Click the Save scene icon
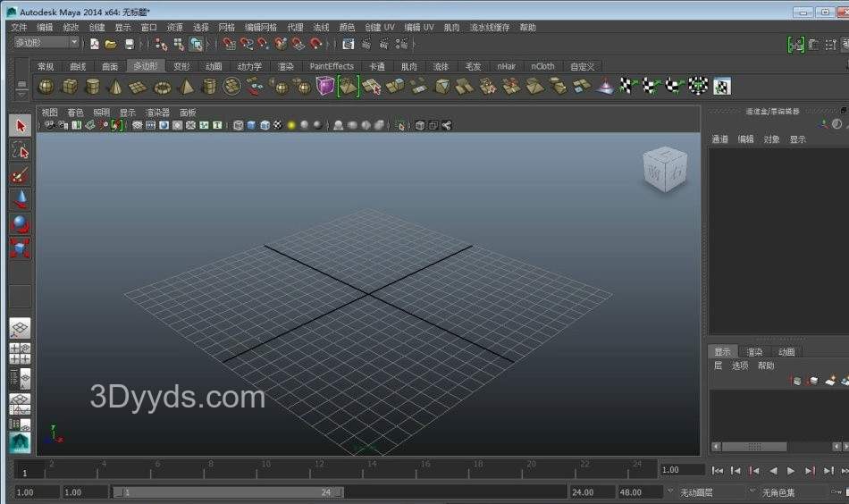Image resolution: width=849 pixels, height=504 pixels. pyautogui.click(x=130, y=44)
